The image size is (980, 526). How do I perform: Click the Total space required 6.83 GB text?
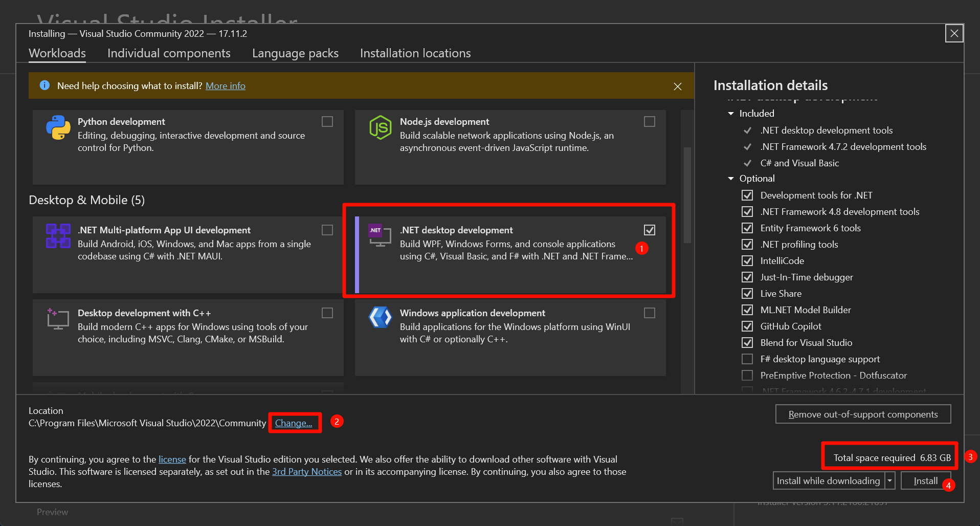[892, 458]
